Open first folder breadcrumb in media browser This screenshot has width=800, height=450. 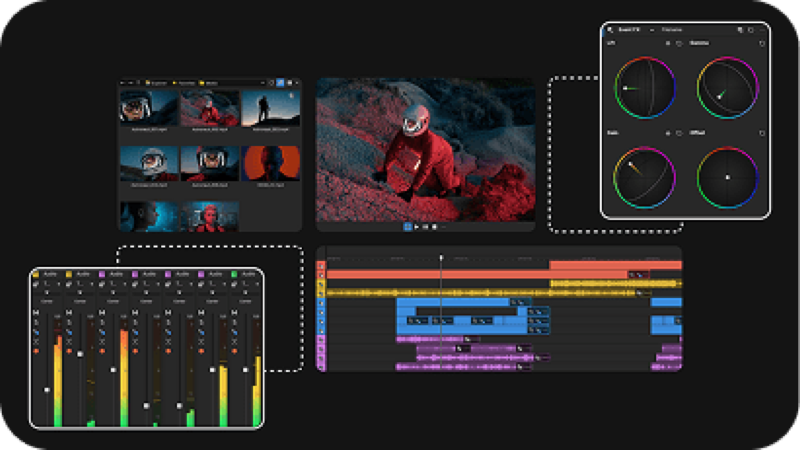pos(156,83)
